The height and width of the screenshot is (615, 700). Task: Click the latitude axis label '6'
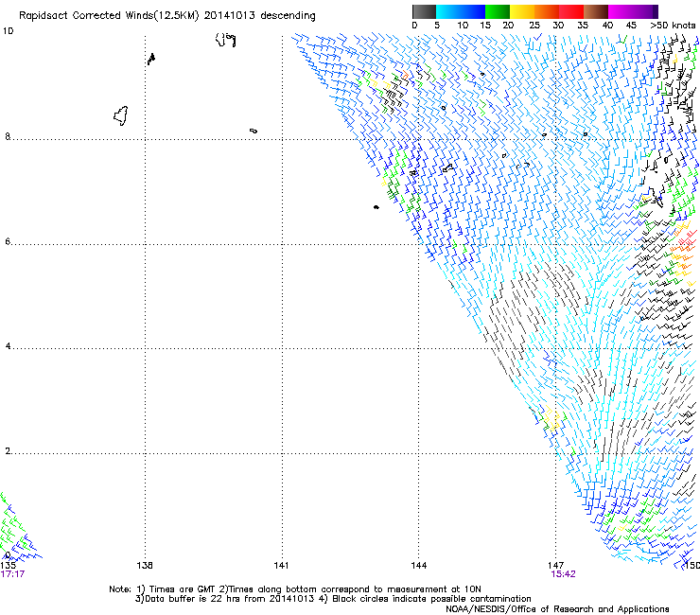8,241
